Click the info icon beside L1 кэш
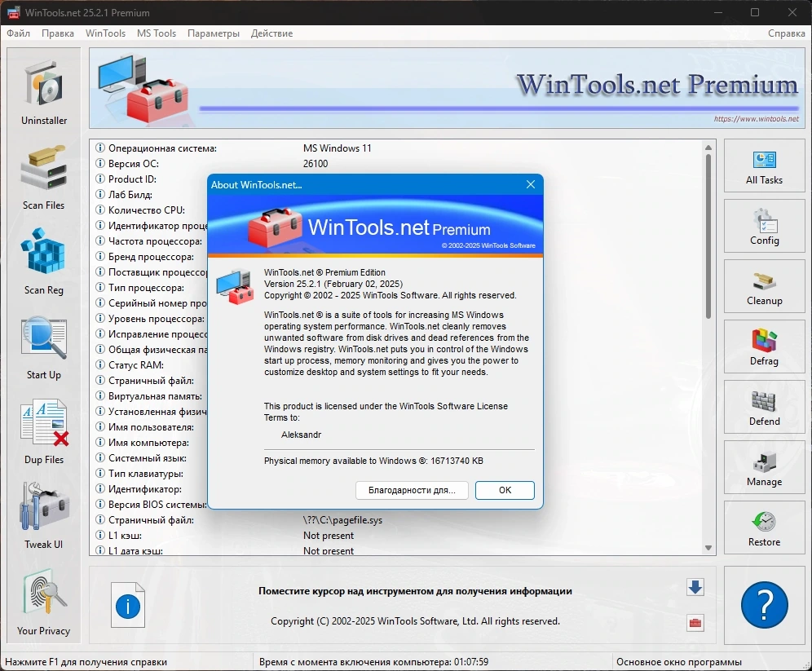Viewport: 812px width, 671px height. [x=100, y=536]
